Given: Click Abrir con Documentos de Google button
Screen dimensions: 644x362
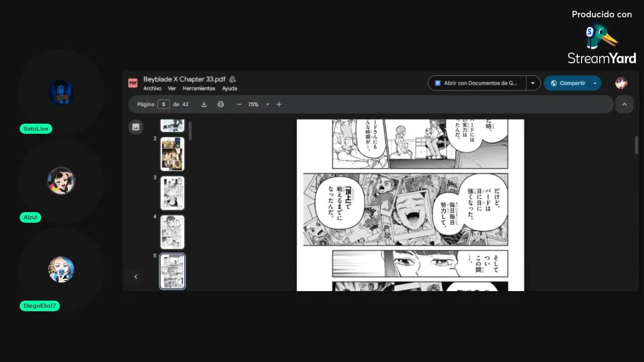Looking at the screenshot, I should tap(477, 83).
